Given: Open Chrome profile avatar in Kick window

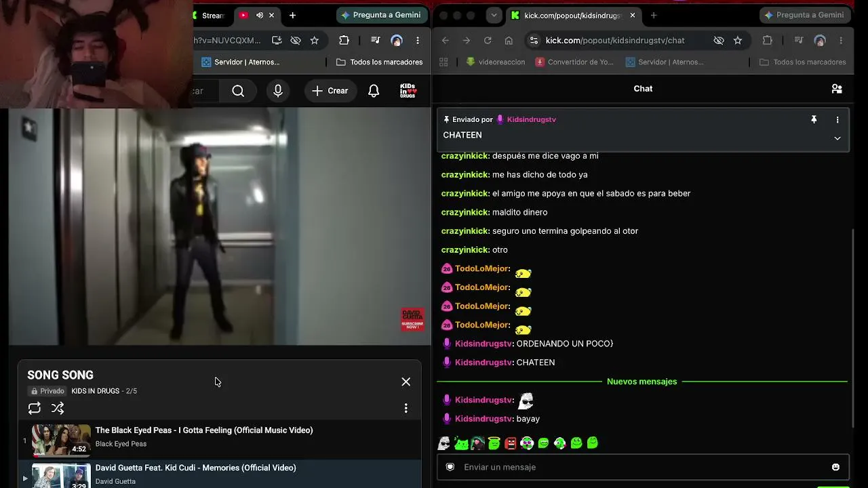Looking at the screenshot, I should [x=820, y=41].
